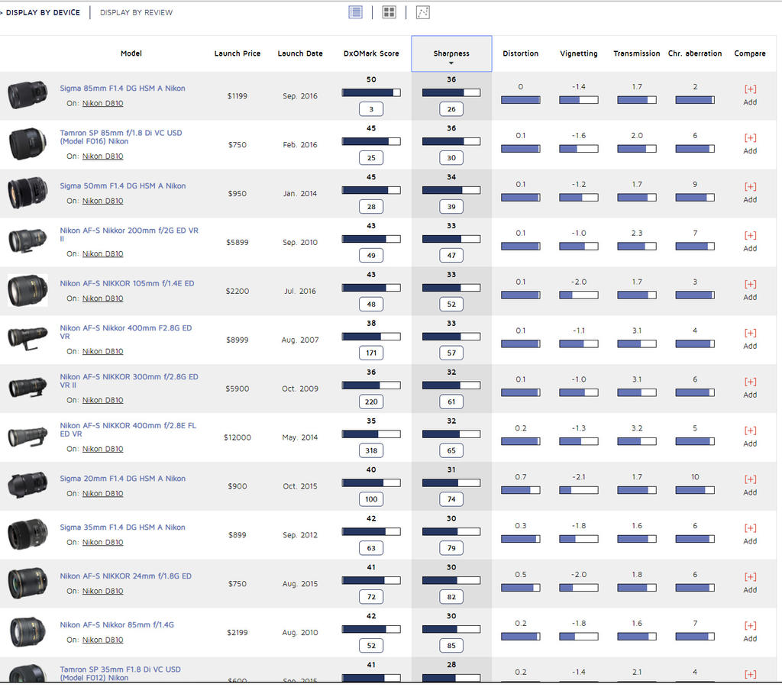This screenshot has height=700, width=782.
Task: Add Sigma 20mm F1.4 to compare
Action: [750, 485]
